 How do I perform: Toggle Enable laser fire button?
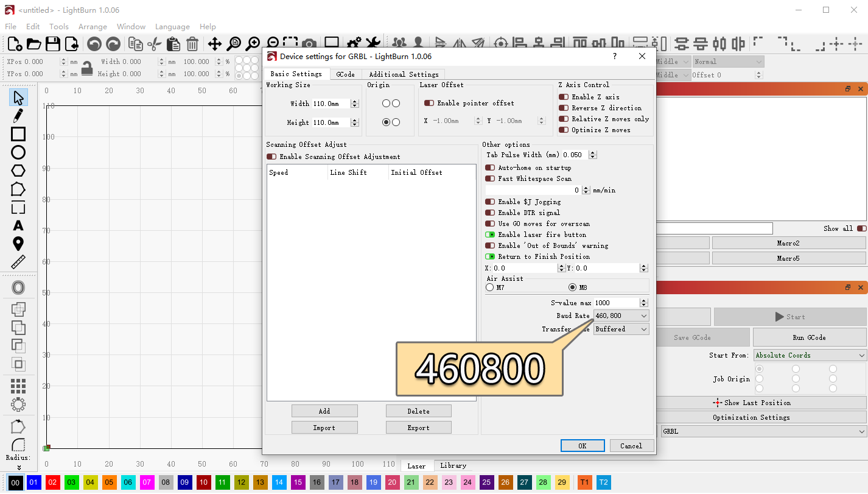pos(490,235)
